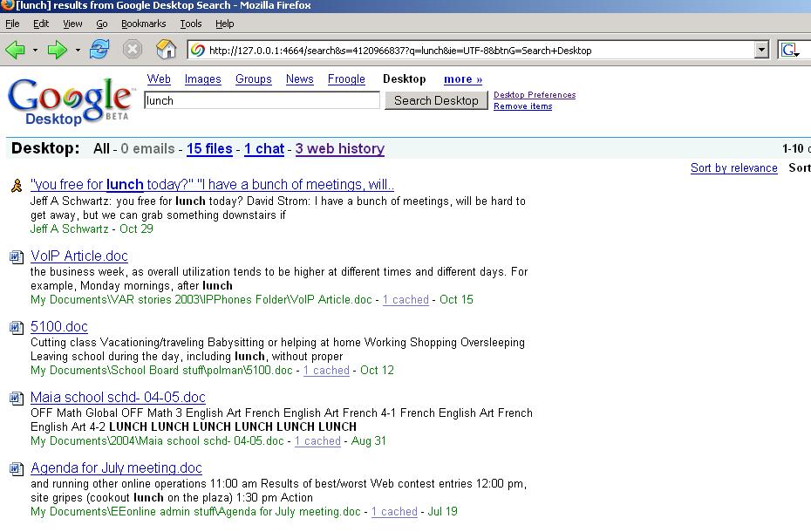Click the green Forward arrow button
811x532 pixels.
point(57,51)
